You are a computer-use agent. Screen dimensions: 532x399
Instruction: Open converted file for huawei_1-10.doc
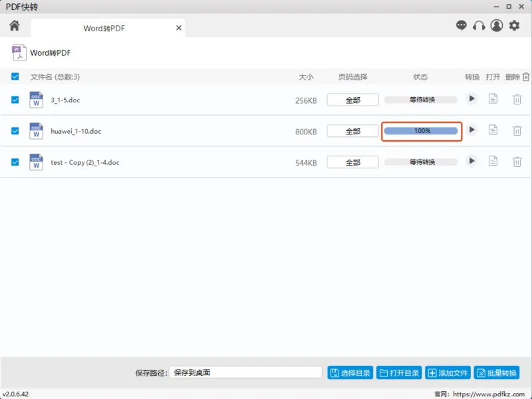click(493, 130)
